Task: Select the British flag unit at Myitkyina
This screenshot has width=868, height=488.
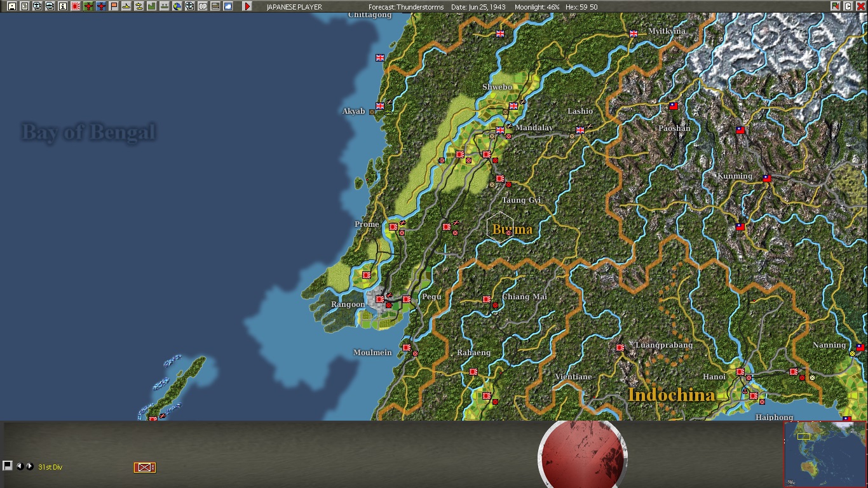Action: tap(634, 33)
